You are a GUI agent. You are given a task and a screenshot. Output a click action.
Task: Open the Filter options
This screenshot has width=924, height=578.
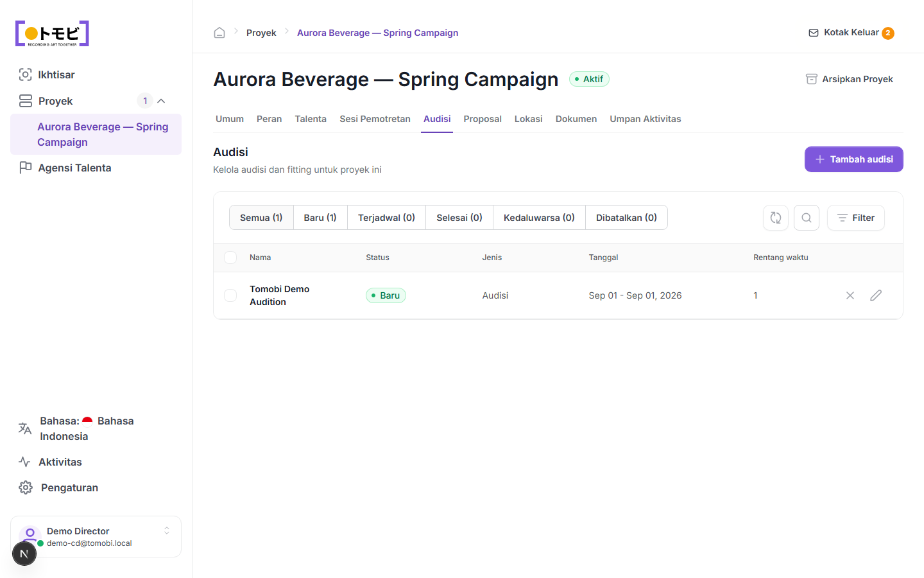click(856, 218)
